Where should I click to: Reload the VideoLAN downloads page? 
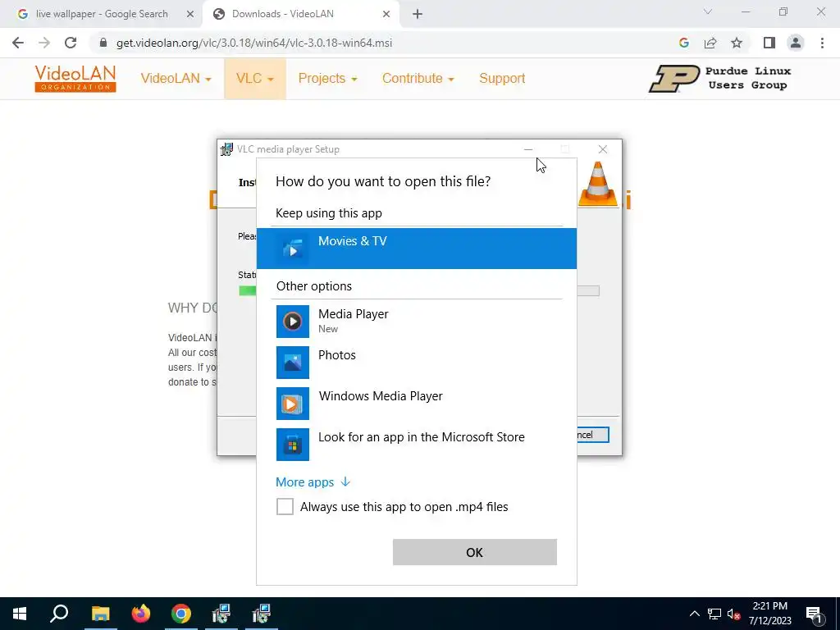(x=71, y=43)
